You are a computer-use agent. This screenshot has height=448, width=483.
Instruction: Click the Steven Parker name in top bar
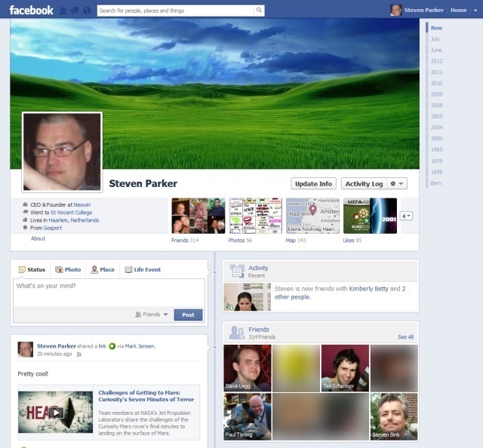(x=424, y=10)
